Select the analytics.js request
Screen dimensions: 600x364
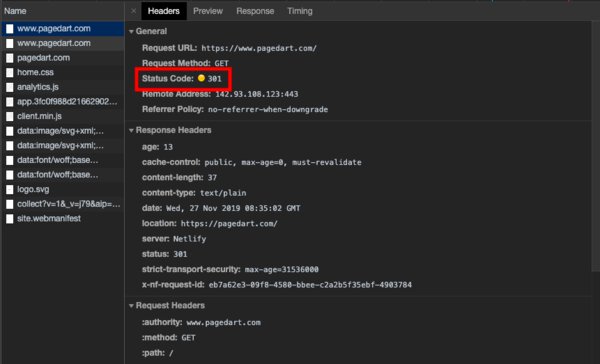[63, 87]
